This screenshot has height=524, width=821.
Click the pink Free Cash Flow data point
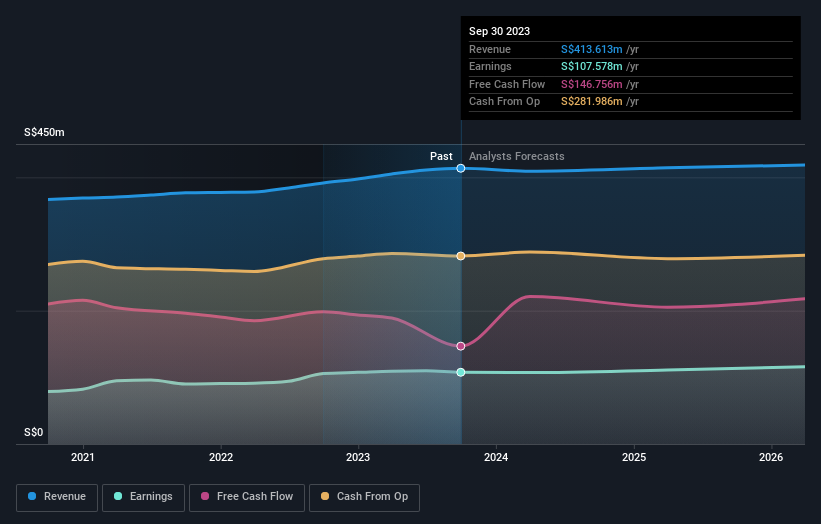click(x=461, y=346)
